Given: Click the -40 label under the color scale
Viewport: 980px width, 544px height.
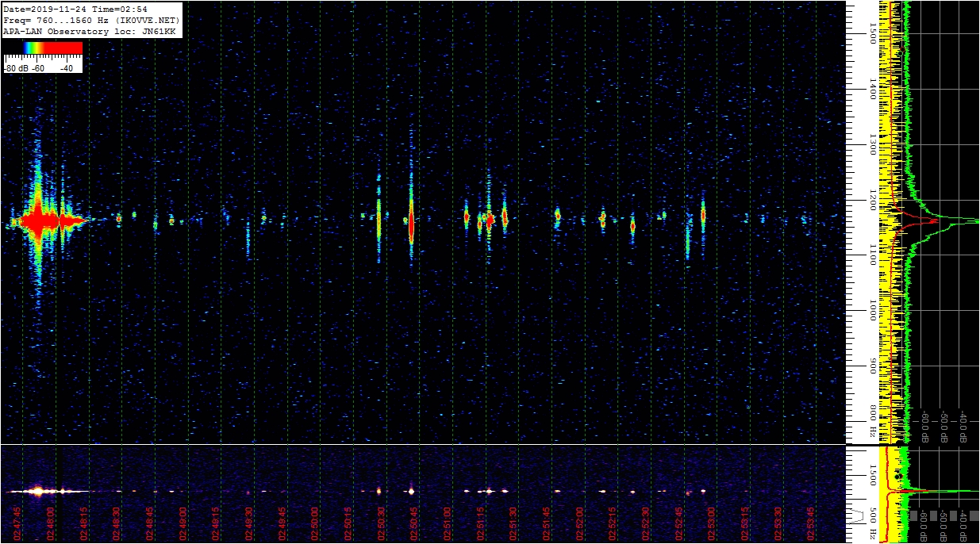Looking at the screenshot, I should click(x=66, y=68).
